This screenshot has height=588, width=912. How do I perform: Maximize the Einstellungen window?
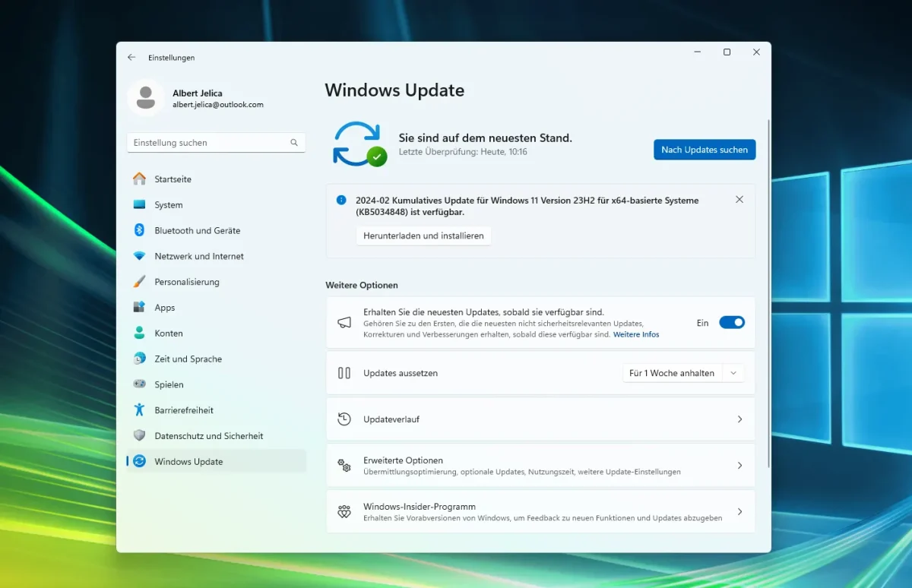coord(727,52)
